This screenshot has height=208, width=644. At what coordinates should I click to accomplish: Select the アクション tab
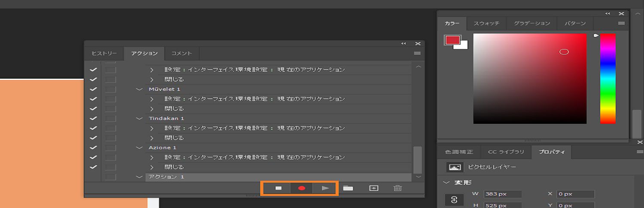[x=144, y=53]
